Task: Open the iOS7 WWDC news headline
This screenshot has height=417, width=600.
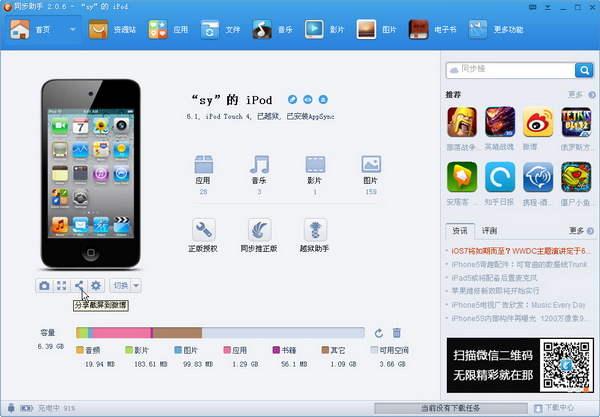Action: [x=521, y=251]
